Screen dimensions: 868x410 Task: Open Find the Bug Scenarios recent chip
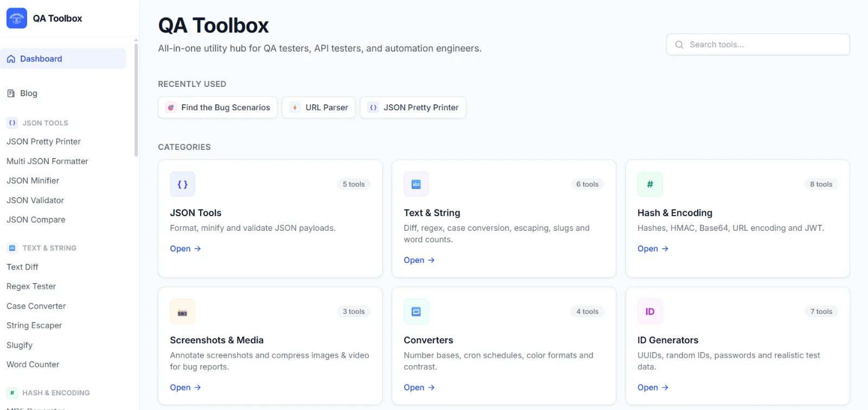[x=218, y=108]
